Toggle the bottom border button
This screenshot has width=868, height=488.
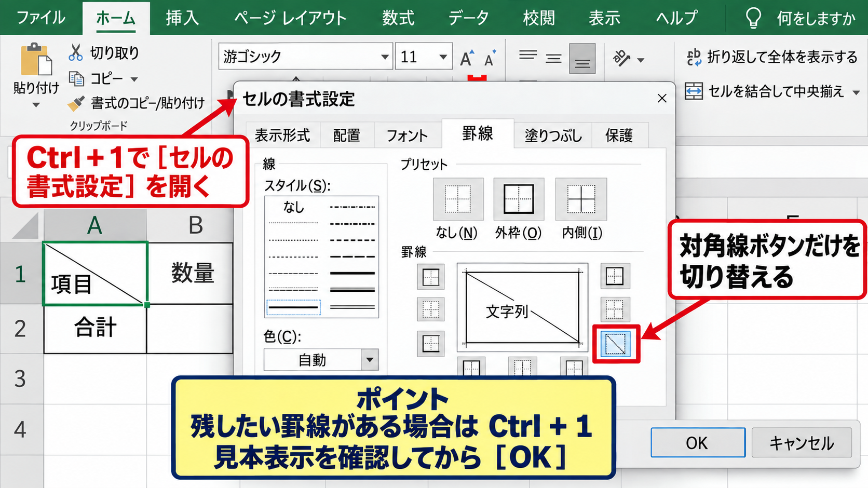tap(431, 344)
